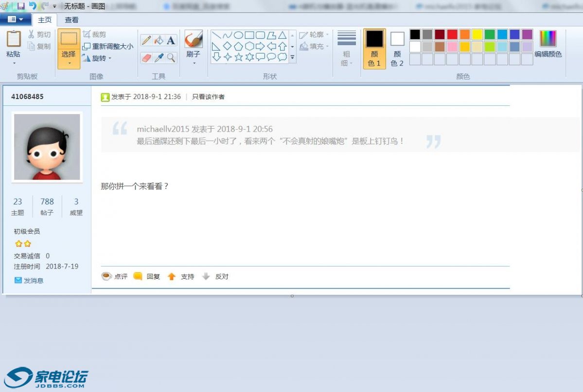Pick the red color swatch in palette
Image resolution: width=583 pixels, height=392 pixels.
coord(452,34)
